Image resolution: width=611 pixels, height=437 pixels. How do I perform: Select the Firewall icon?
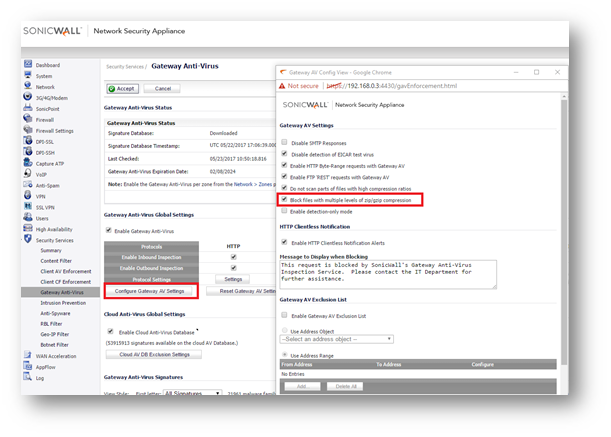point(28,119)
